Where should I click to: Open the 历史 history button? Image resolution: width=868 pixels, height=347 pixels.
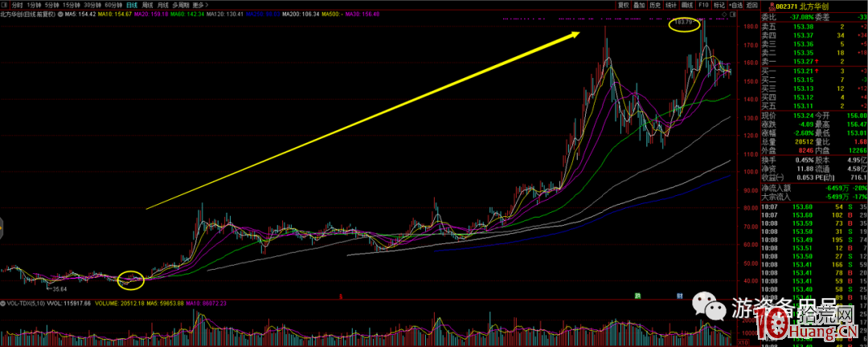(x=656, y=5)
